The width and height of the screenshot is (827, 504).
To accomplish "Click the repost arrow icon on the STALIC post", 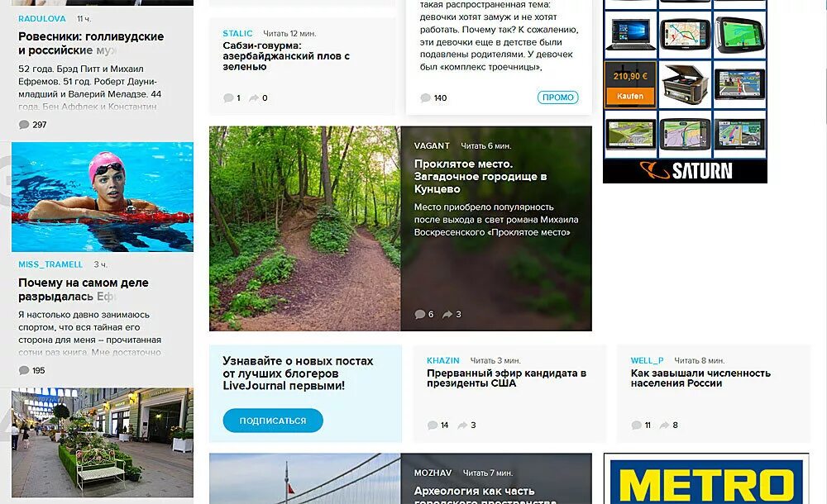I will click(x=254, y=98).
